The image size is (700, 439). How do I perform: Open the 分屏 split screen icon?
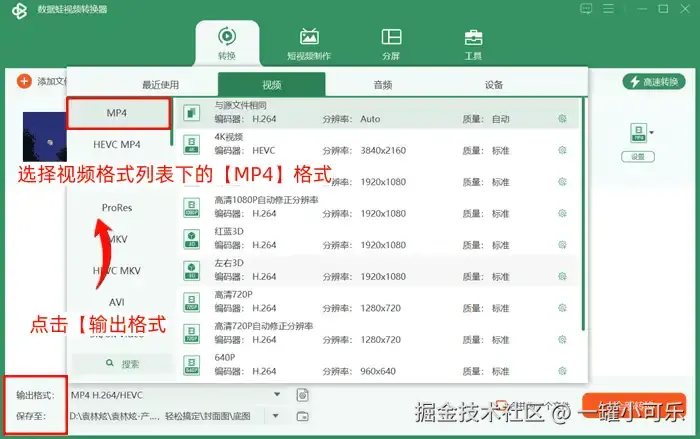coord(391,44)
